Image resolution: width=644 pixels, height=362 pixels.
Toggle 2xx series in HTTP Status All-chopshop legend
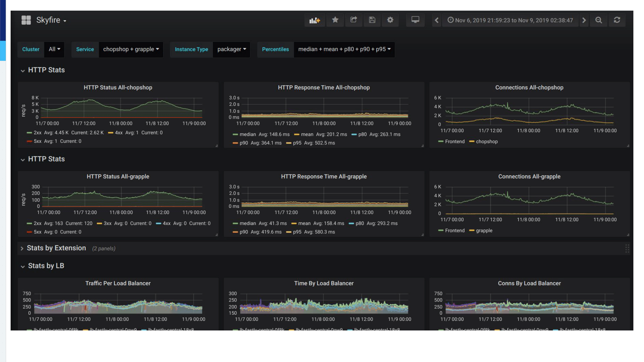[38, 133]
